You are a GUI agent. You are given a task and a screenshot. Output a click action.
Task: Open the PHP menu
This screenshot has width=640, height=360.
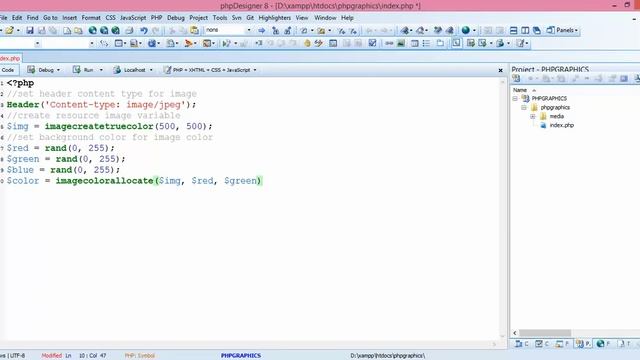coord(156,18)
